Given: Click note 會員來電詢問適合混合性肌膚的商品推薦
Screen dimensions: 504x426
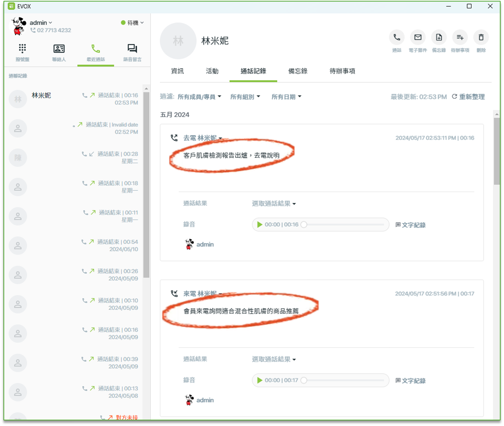Looking at the screenshot, I should click(x=241, y=311).
